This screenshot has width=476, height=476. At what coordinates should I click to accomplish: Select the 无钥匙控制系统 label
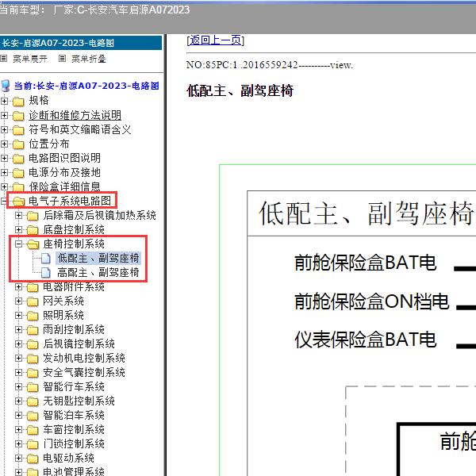click(x=79, y=401)
